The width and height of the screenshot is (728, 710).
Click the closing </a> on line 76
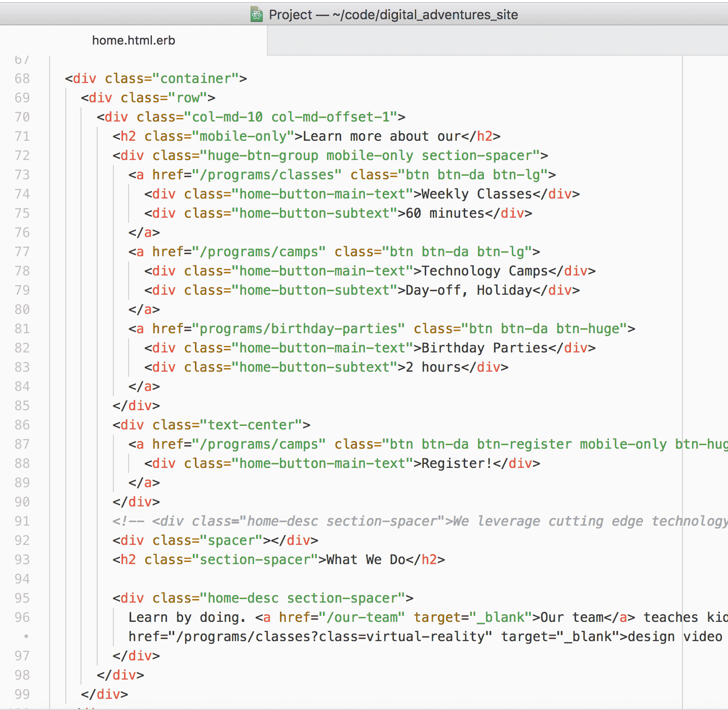click(144, 232)
